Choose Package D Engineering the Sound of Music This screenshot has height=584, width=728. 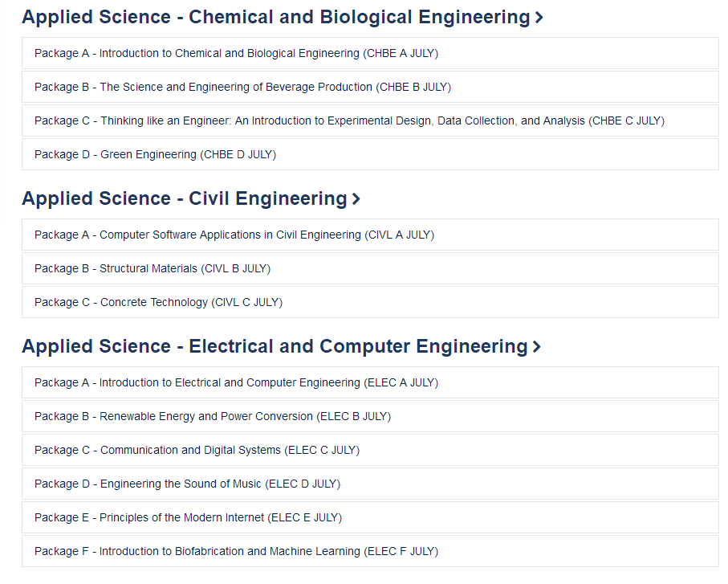point(370,484)
